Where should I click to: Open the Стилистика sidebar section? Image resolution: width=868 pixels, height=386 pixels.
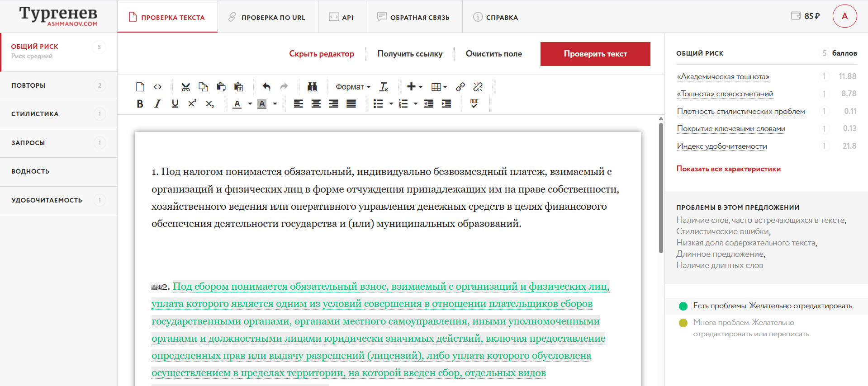pyautogui.click(x=35, y=114)
